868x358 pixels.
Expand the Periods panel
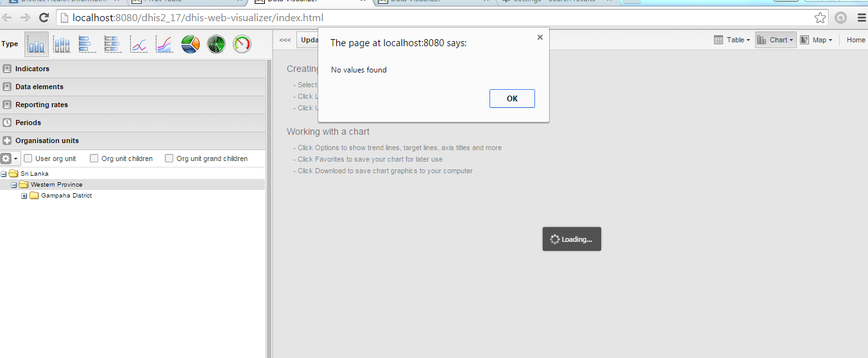click(x=133, y=123)
